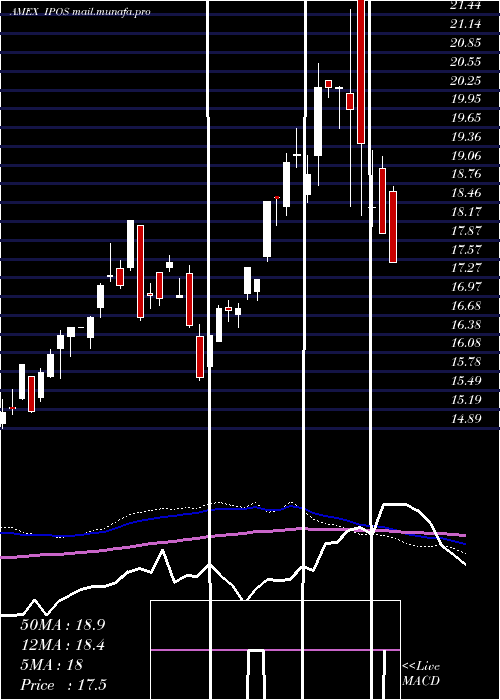This screenshot has height=700, width=500.
Task: Click the 19.65 price axis label
Action: coord(466,117)
